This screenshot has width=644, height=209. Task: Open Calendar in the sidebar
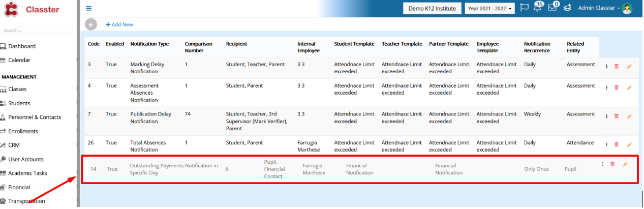coord(19,60)
